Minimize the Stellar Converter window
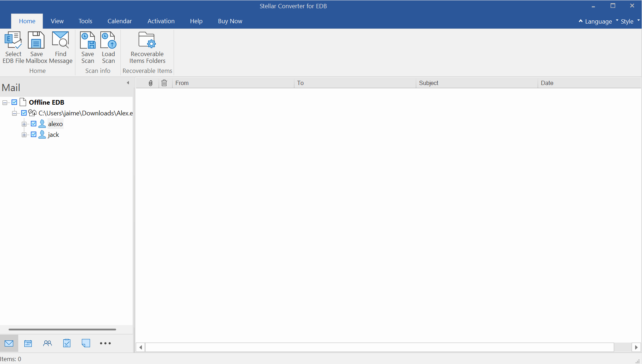Screen dimensions: 642x364 click(x=593, y=6)
